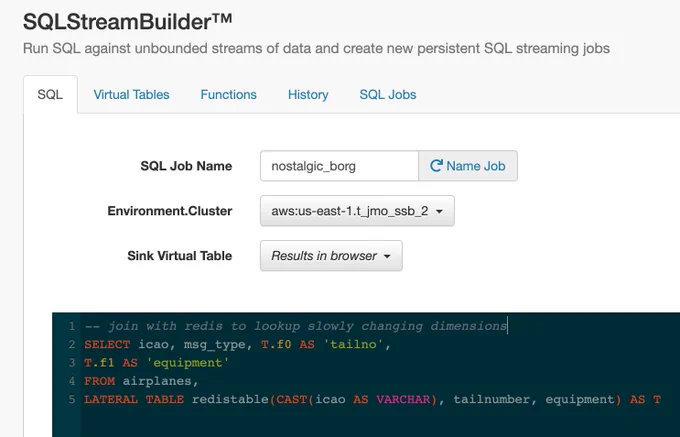
Task: Click the VARCHAR keyword in editor
Action: pyautogui.click(x=403, y=399)
